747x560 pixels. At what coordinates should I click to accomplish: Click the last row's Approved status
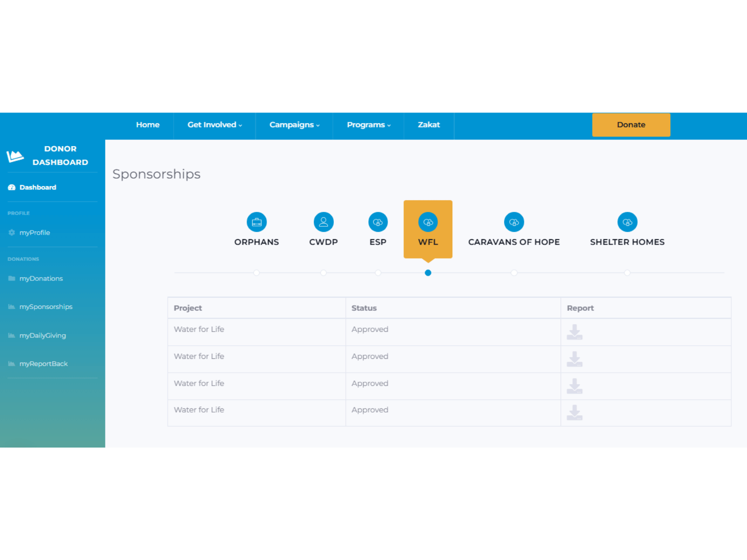tap(370, 410)
